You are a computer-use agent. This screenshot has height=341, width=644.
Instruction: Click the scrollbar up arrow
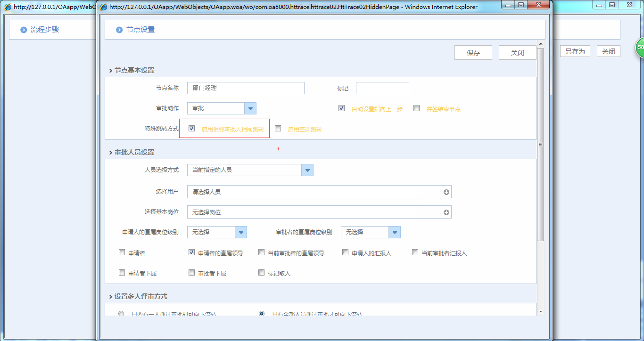pyautogui.click(x=540, y=43)
